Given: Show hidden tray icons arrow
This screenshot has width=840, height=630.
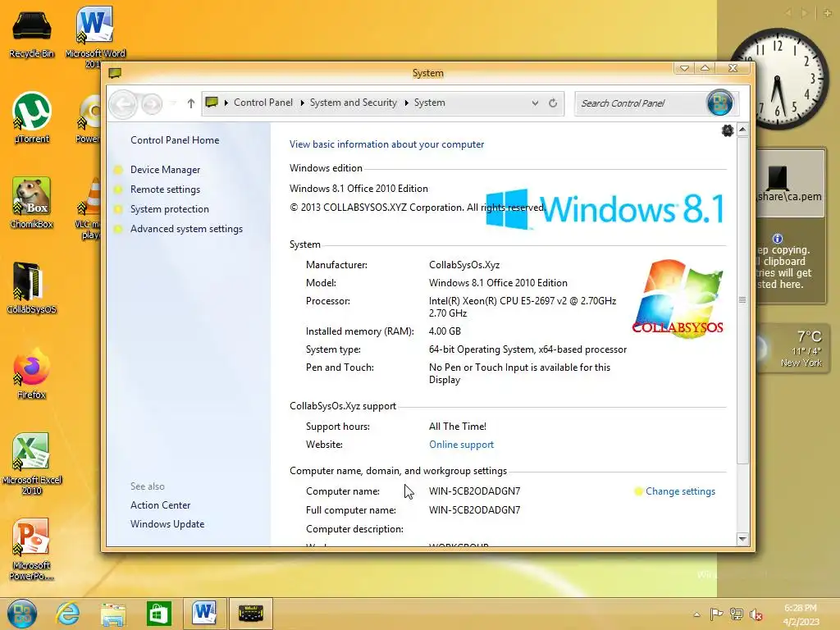Looking at the screenshot, I should click(x=696, y=614).
